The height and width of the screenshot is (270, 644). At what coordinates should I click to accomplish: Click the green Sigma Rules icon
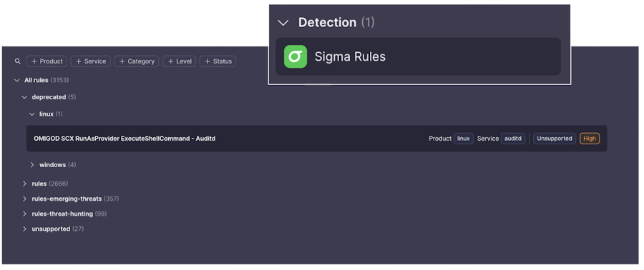296,56
